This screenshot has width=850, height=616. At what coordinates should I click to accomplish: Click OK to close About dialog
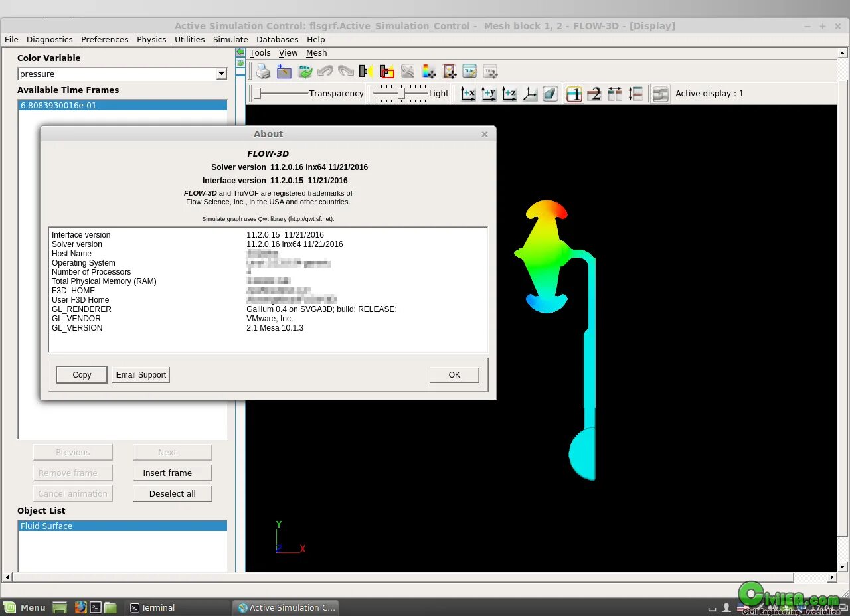pyautogui.click(x=454, y=375)
